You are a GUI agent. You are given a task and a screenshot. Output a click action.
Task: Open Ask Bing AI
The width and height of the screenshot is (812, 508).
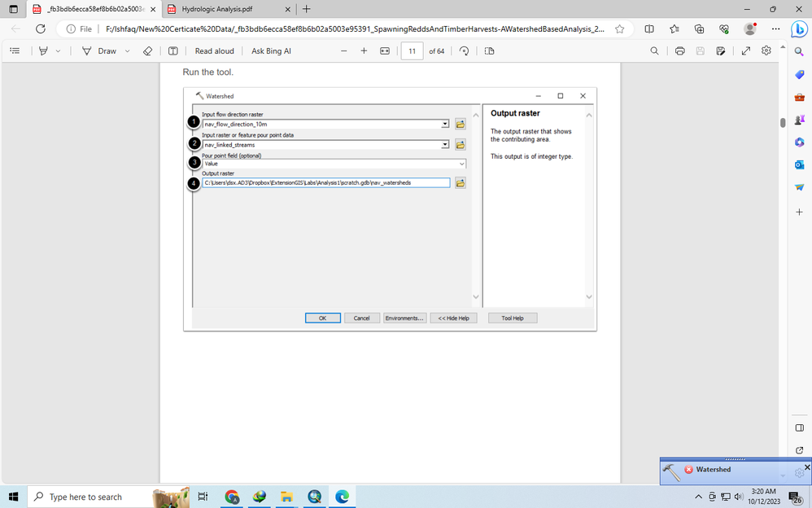tap(272, 50)
